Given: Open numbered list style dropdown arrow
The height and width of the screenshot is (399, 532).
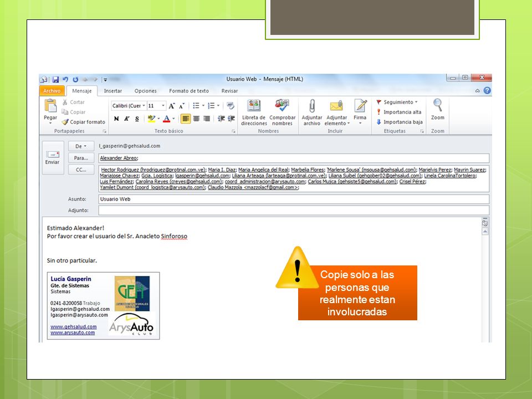Looking at the screenshot, I should click(x=218, y=106).
